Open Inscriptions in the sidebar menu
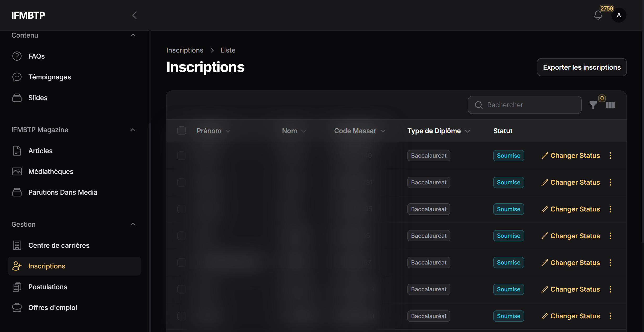This screenshot has width=644, height=332. pyautogui.click(x=74, y=266)
